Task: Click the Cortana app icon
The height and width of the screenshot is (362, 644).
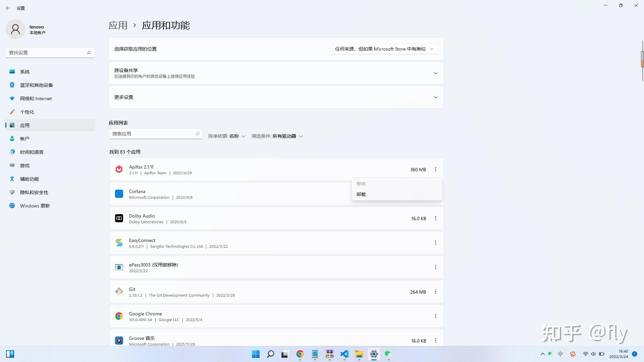Action: 119,194
